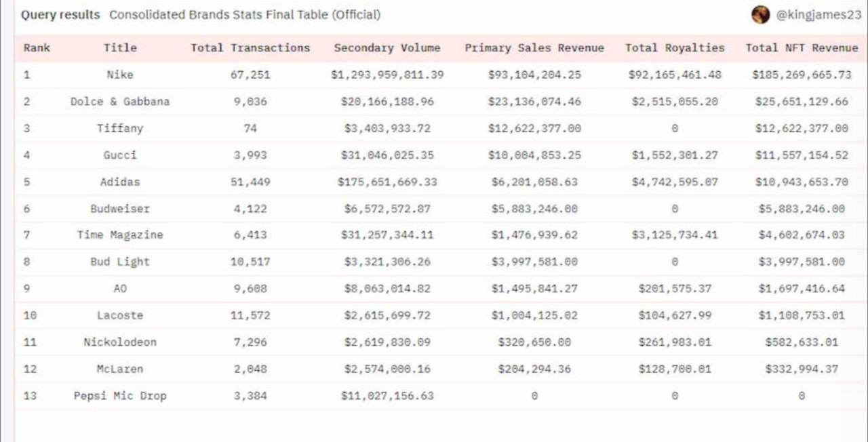Image resolution: width=868 pixels, height=442 pixels.
Task: Click the kingjames23 avatar icon
Action: [x=761, y=14]
